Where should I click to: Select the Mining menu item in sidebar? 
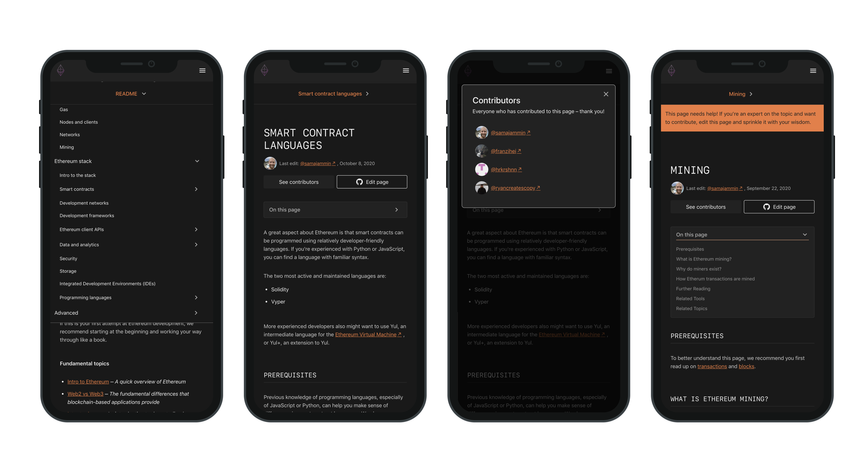tap(67, 147)
